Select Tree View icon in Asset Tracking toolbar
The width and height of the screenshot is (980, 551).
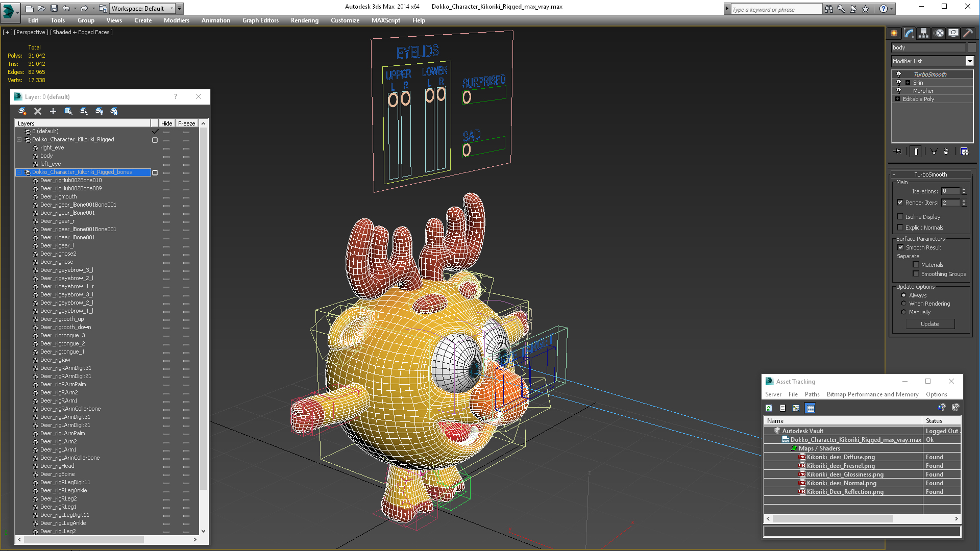796,408
